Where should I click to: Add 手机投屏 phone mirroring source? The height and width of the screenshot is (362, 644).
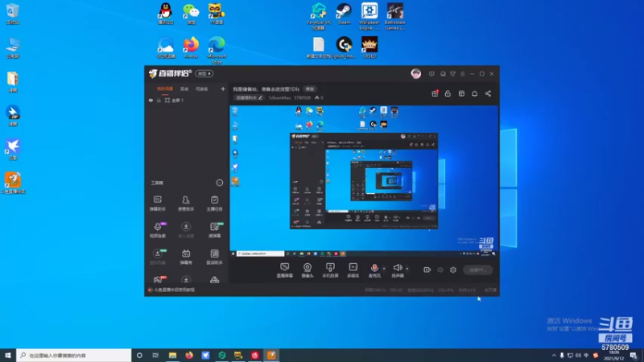coord(330,270)
